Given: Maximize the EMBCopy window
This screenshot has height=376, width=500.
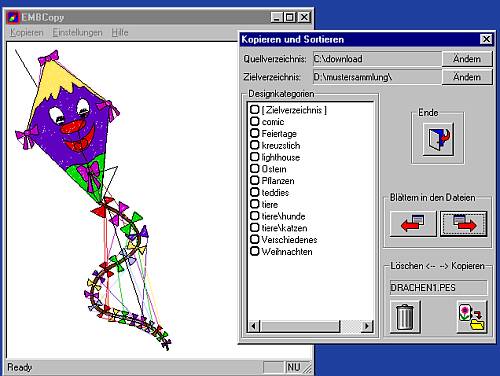Looking at the screenshot, I should 290,17.
